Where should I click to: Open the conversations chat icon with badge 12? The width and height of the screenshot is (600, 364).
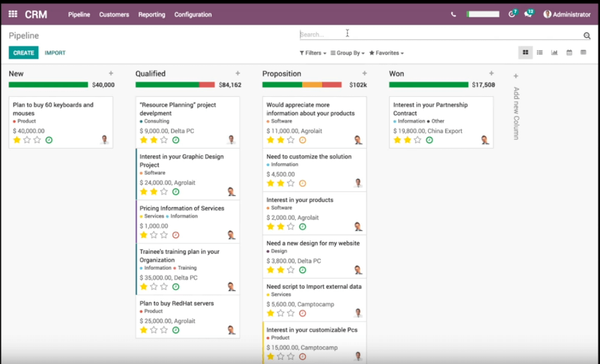(529, 14)
